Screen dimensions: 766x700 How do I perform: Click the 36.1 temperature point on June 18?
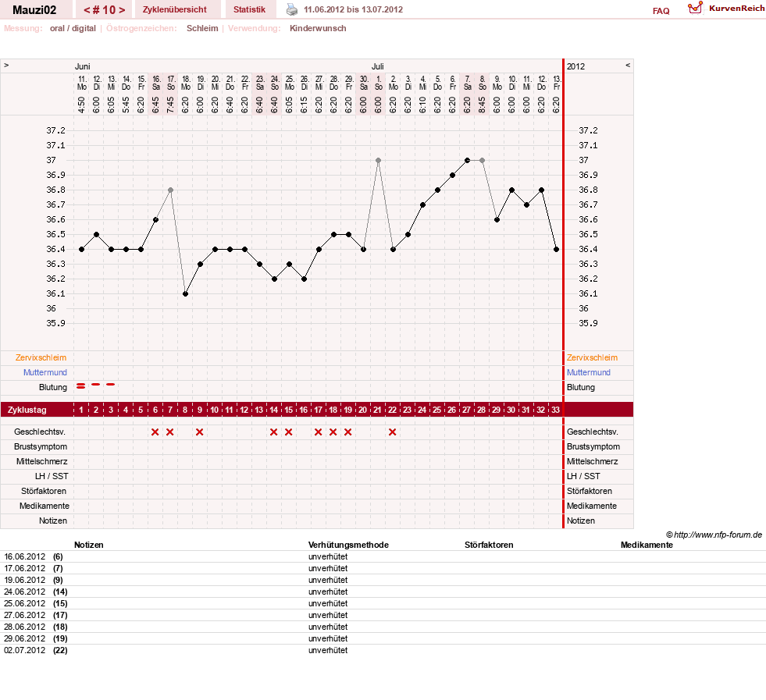[x=185, y=294]
